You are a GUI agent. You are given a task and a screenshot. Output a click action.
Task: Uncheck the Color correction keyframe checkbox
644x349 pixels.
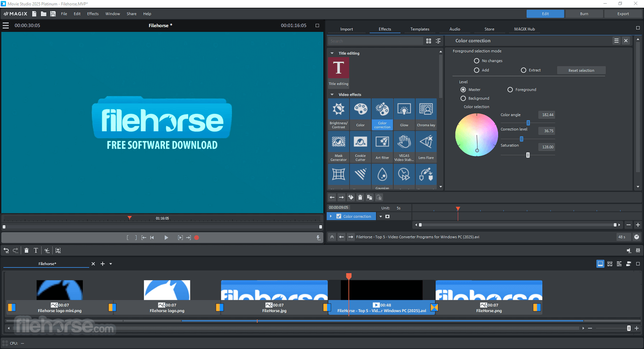coord(339,216)
